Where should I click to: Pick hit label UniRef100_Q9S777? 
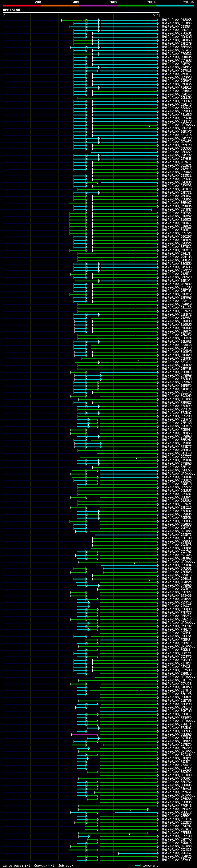177,457
